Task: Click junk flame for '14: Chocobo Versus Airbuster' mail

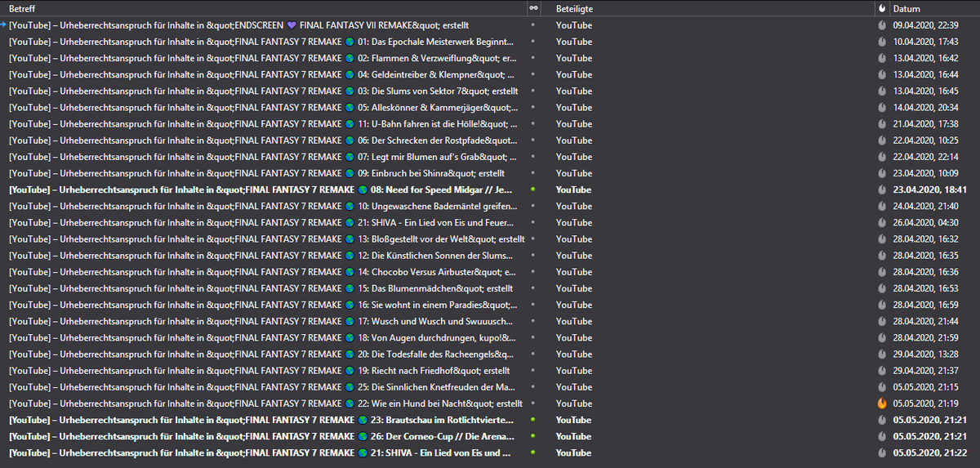Action: 882,272
